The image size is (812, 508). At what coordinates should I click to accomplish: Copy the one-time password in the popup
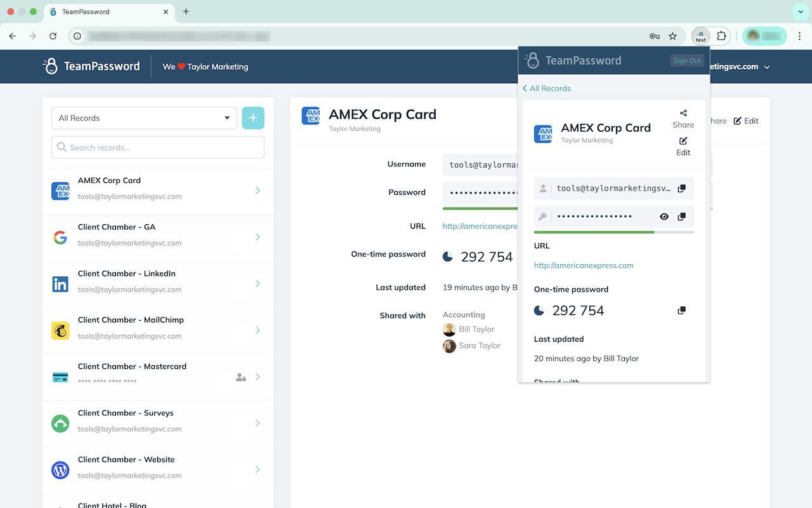[x=681, y=311]
